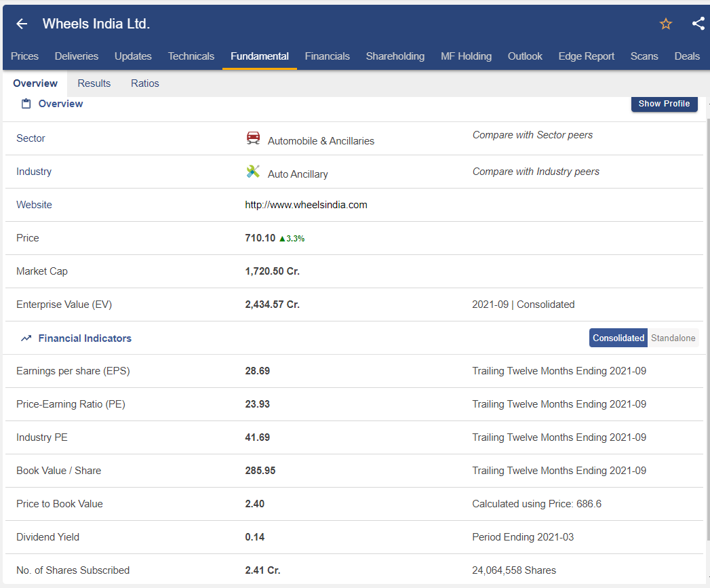
Task: Click Compare with Sector peers
Action: tap(532, 135)
